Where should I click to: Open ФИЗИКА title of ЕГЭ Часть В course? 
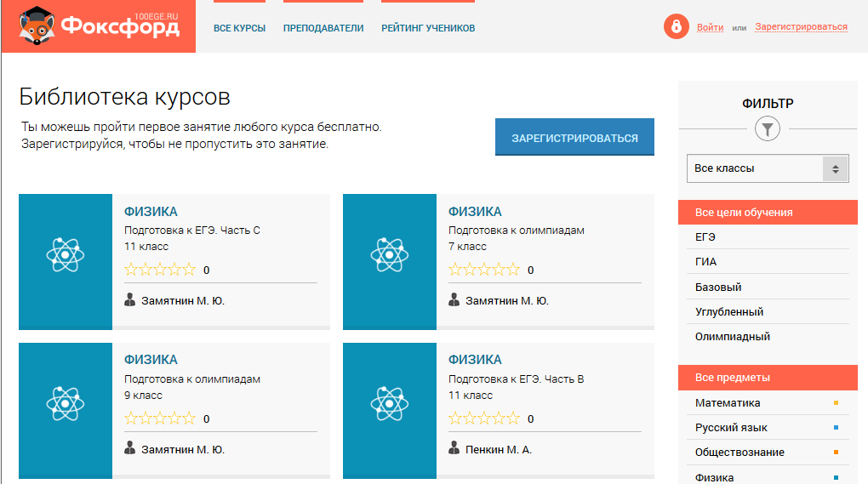tap(475, 360)
